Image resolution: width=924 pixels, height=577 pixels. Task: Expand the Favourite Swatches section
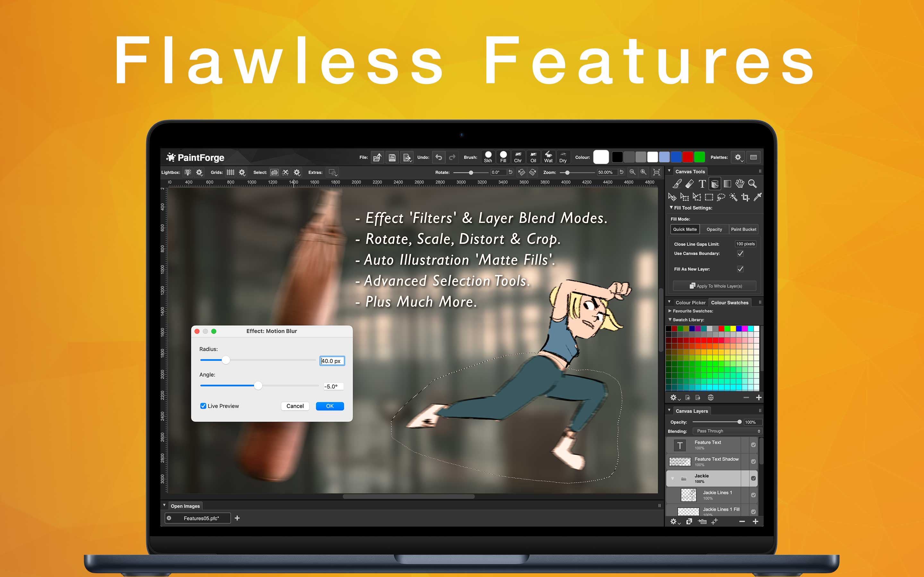670,311
